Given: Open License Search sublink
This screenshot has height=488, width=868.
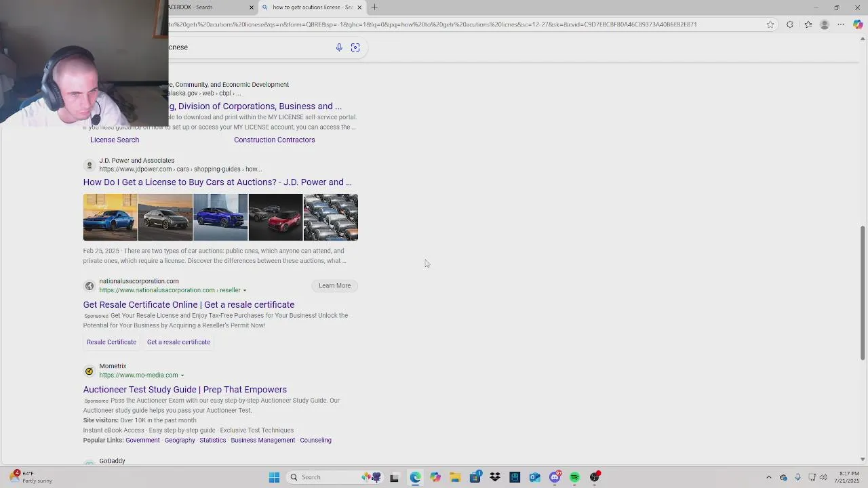Looking at the screenshot, I should click(x=115, y=140).
